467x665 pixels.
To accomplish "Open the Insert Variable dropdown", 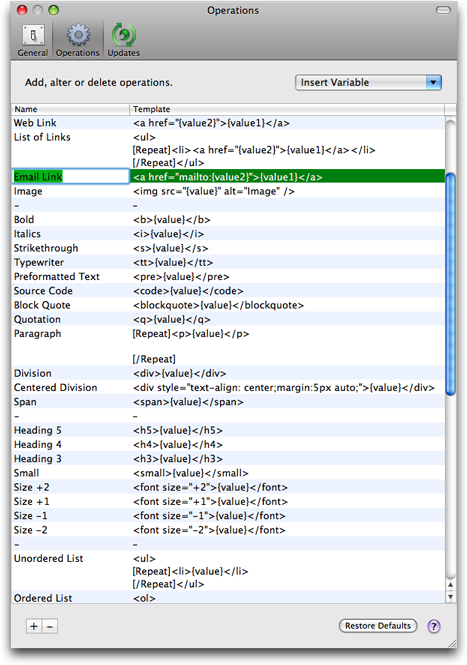I will click(368, 82).
